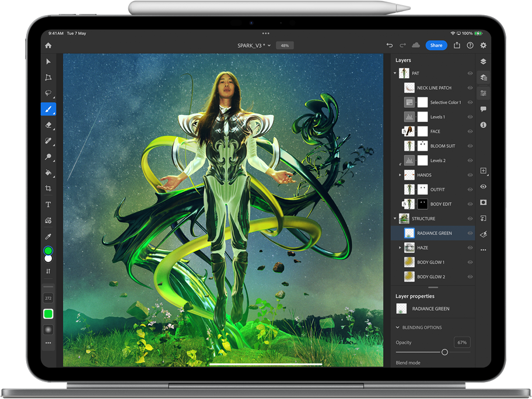Select the Move tool
The height and width of the screenshot is (399, 532).
tap(48, 62)
